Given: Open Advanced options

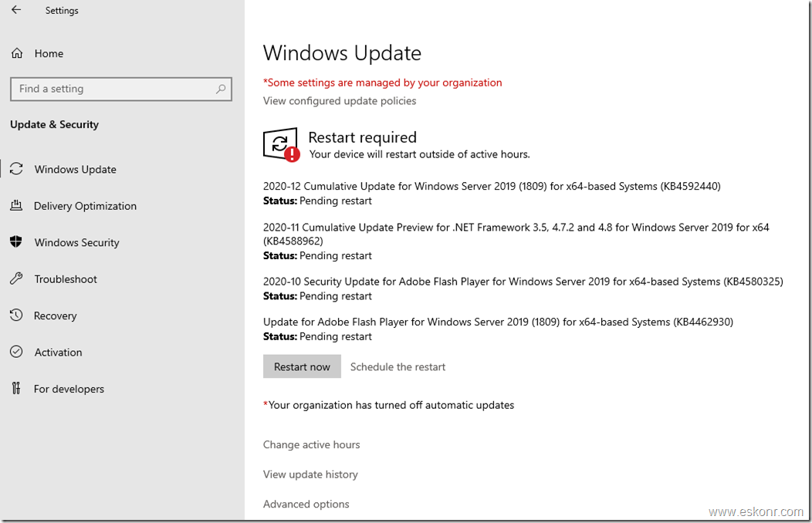Looking at the screenshot, I should coord(306,504).
